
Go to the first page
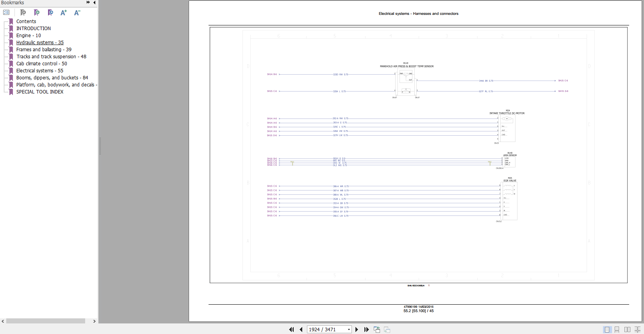click(291, 330)
